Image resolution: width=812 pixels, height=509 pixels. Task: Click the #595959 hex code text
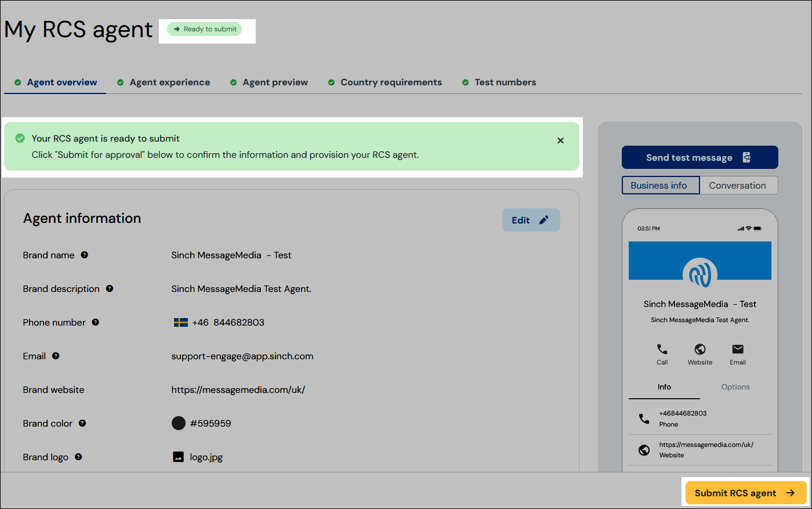click(x=211, y=423)
